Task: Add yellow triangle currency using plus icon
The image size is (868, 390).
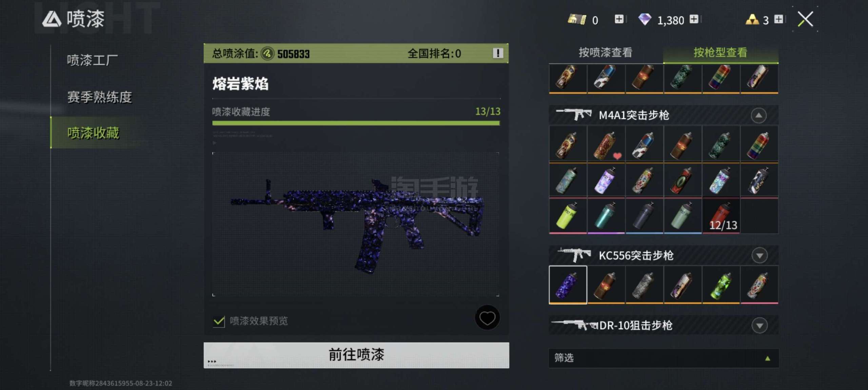Action: coord(779,19)
